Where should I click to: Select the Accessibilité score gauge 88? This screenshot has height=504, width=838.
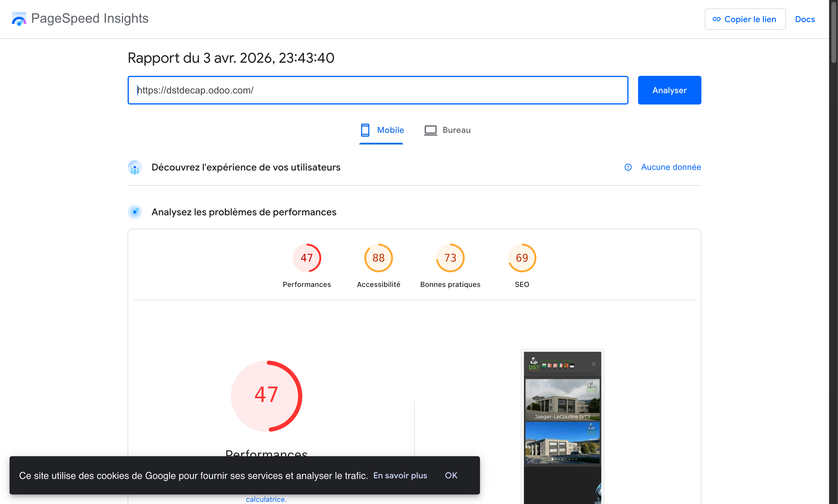(x=378, y=258)
